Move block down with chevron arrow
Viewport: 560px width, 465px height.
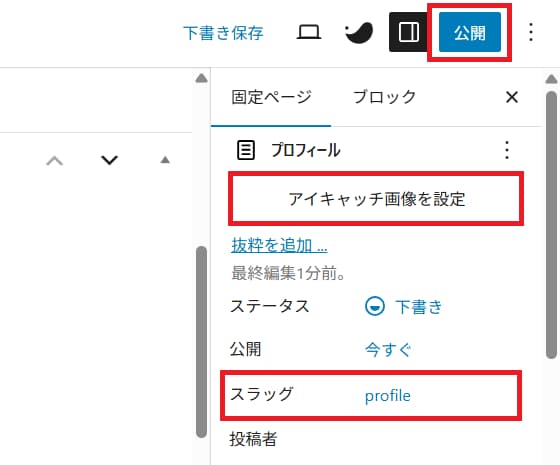109,160
